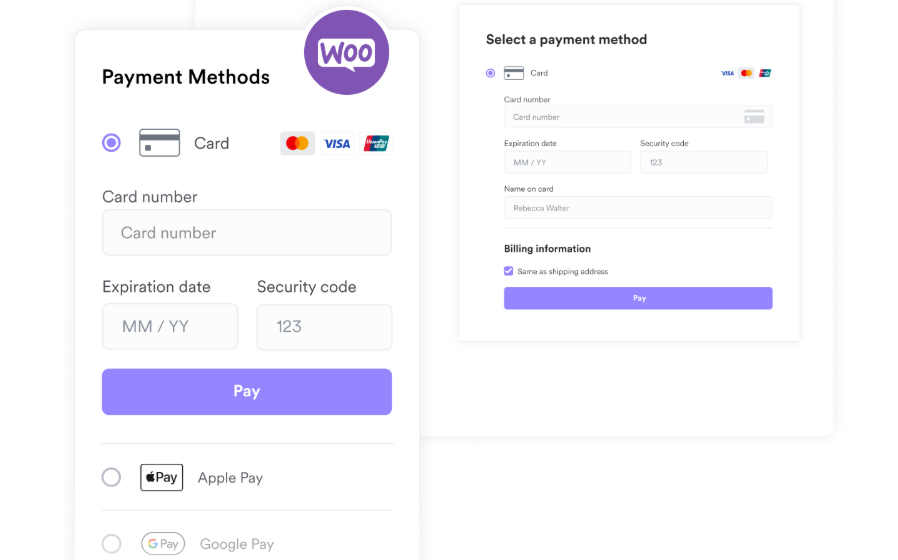Focus the MM / YY expiration field
898x560 pixels.
click(170, 327)
